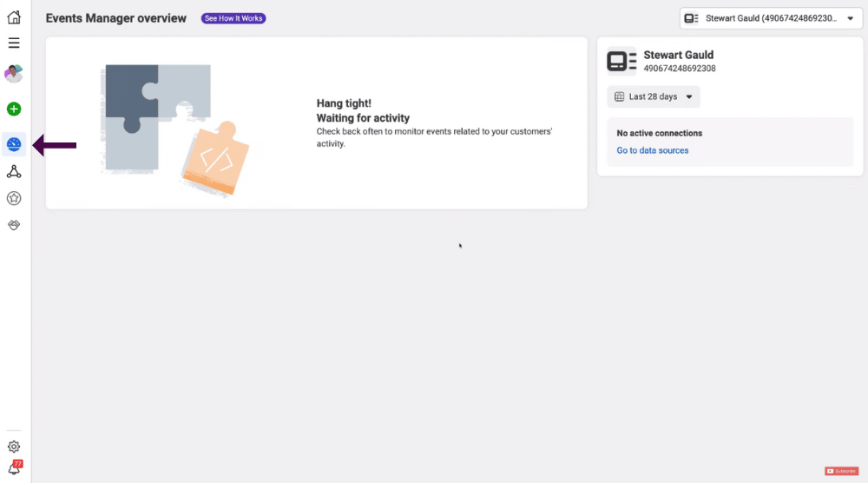Click the Stewart Gauld name in card
868x483 pixels.
coord(678,55)
